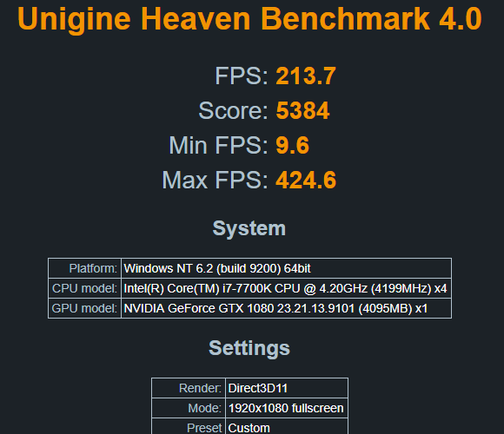The width and height of the screenshot is (504, 434).
Task: Select the Mode label cell
Action: [x=189, y=408]
